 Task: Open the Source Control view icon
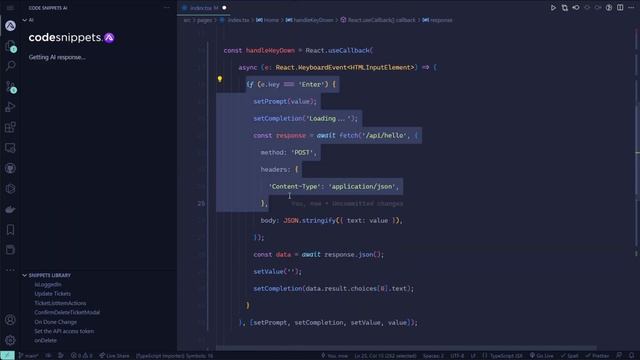coord(10,87)
